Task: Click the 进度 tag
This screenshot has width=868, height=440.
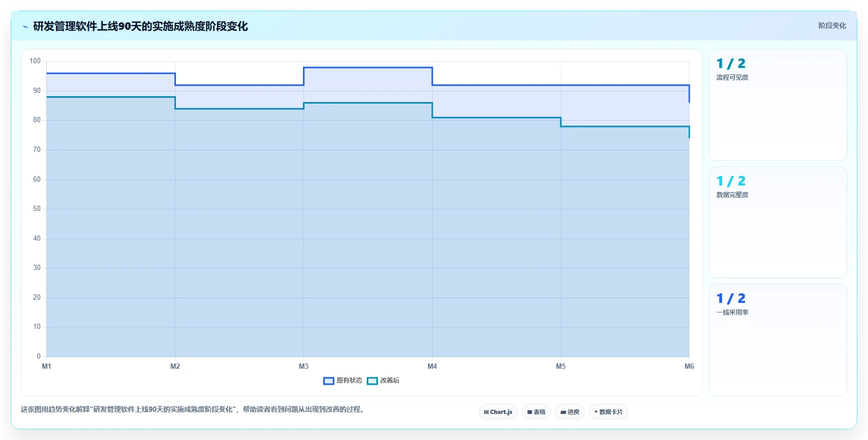Action: coord(570,412)
